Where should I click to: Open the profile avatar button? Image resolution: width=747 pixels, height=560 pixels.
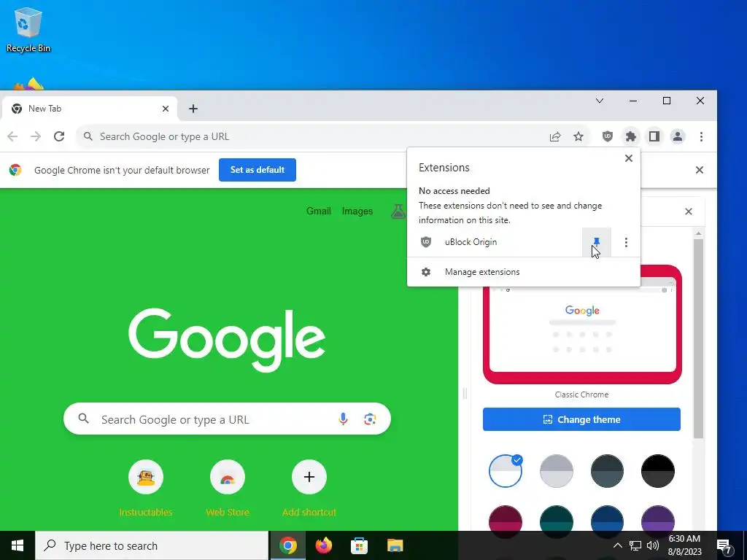(x=678, y=136)
